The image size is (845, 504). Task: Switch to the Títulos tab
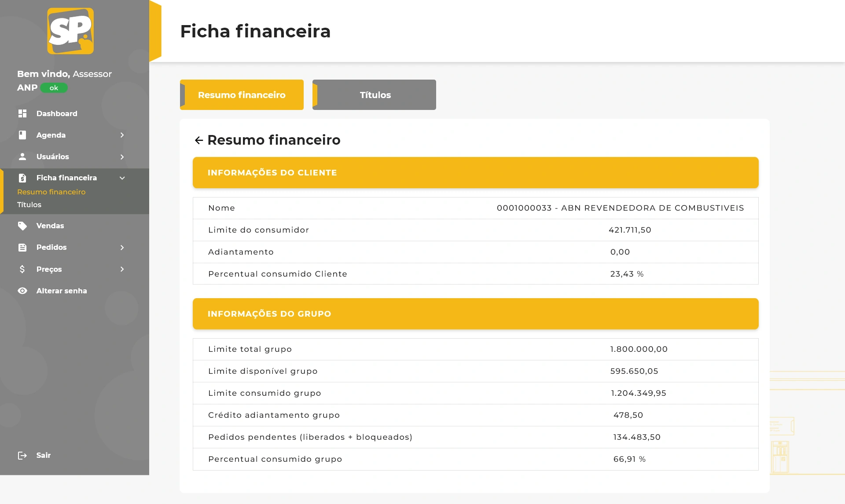click(x=375, y=95)
